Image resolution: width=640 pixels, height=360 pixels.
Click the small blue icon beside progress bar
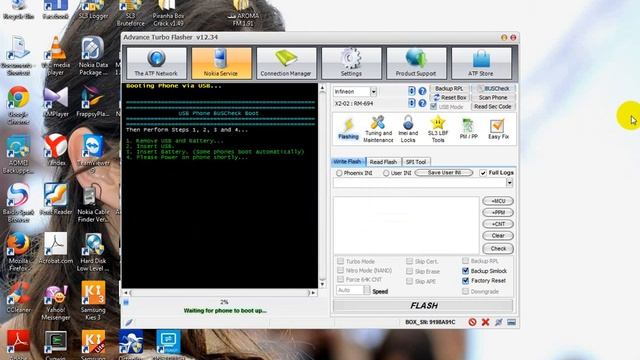(126, 302)
